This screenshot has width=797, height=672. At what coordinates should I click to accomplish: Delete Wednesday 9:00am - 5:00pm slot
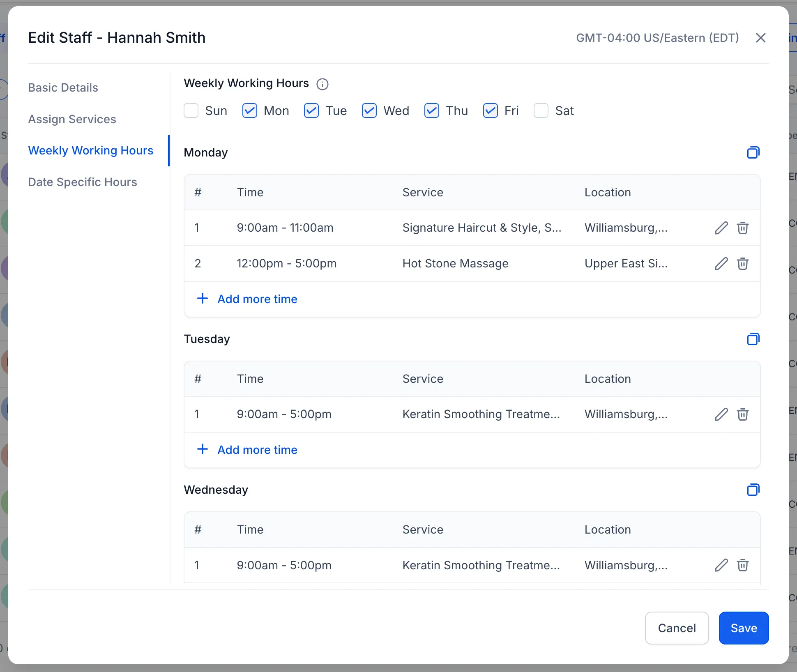pos(742,565)
